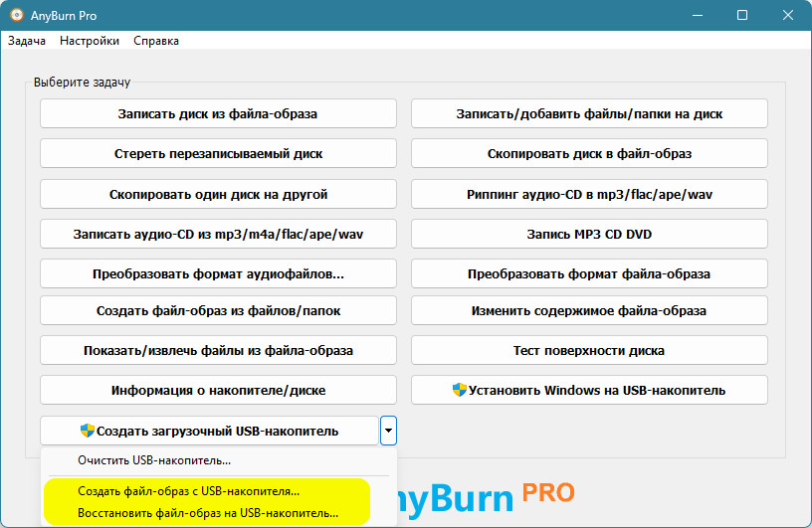
Task: Choose Создать файл-образ с USB-накопителя...
Action: pos(218,491)
